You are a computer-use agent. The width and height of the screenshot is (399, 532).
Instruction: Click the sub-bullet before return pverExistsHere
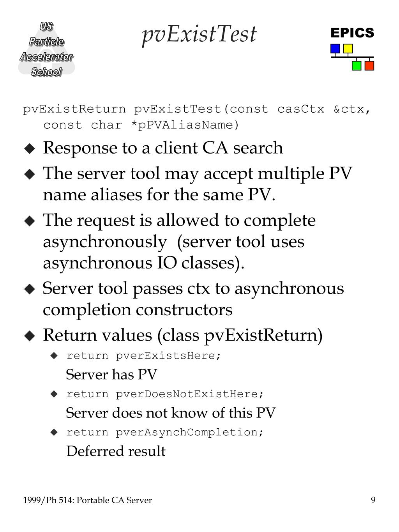tap(54, 355)
